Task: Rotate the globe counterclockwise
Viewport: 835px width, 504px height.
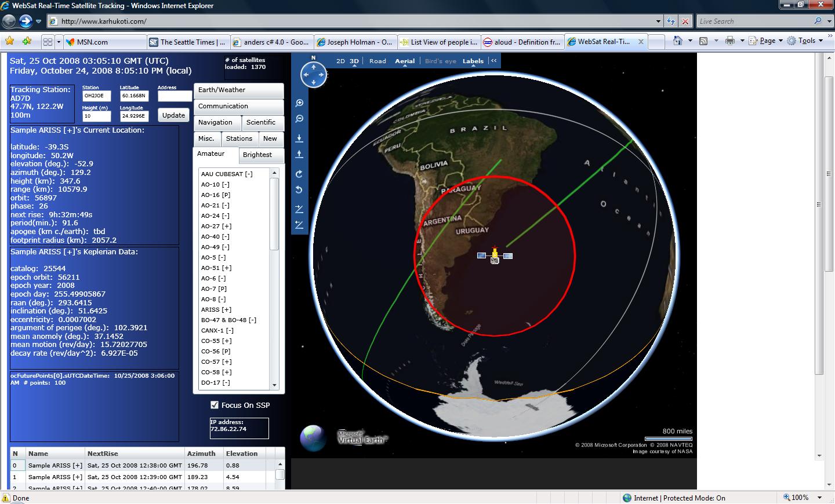Action: [299, 190]
